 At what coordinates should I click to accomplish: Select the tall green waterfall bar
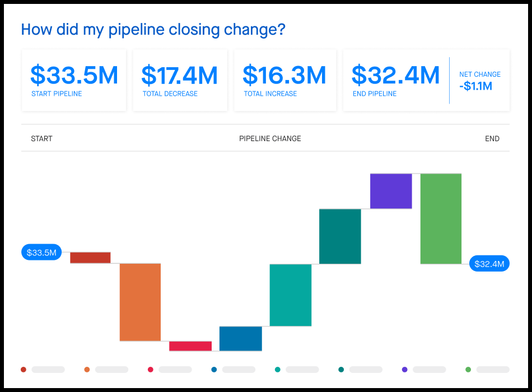[x=441, y=218]
